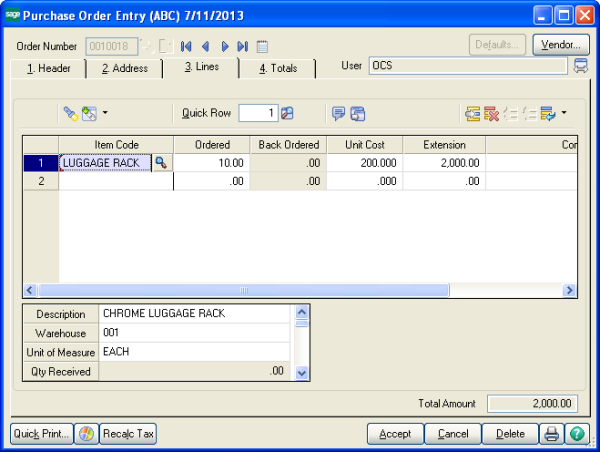Go to first order record
Viewport: 600px width, 452px height.
point(186,46)
